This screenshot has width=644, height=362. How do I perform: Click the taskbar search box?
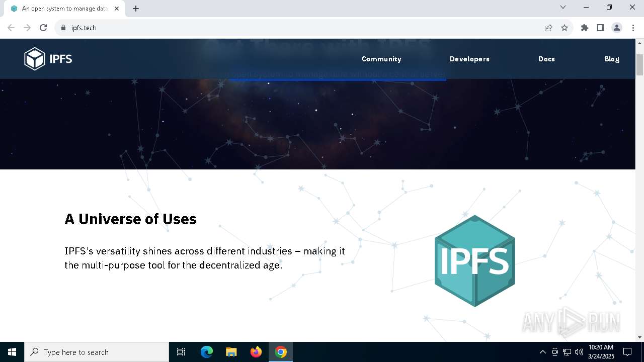click(97, 352)
